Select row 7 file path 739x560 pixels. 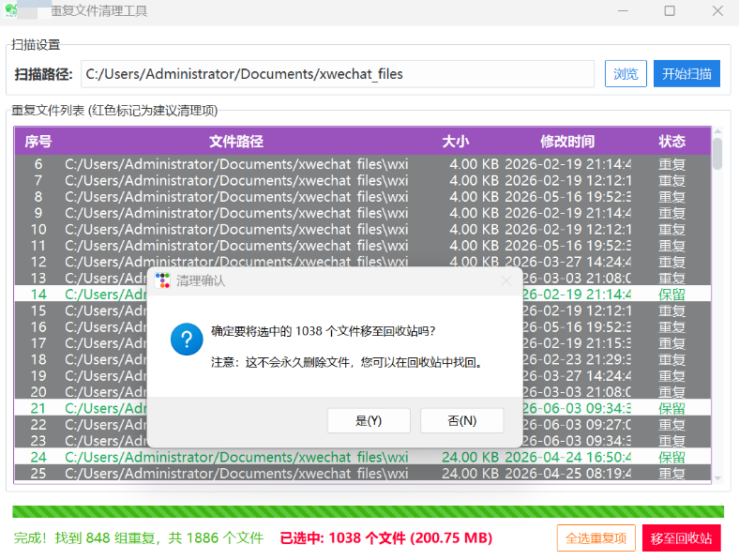[236, 180]
